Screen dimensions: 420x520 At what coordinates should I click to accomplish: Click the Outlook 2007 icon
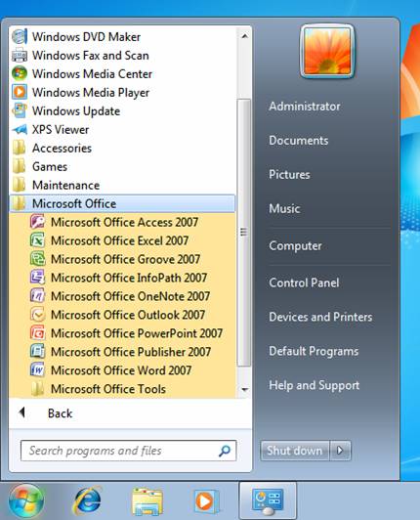click(x=37, y=315)
